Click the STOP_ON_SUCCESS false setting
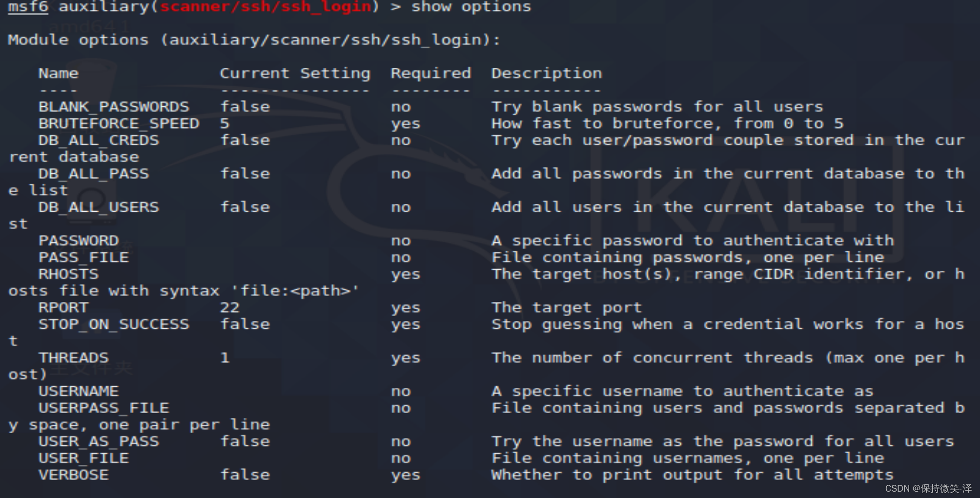This screenshot has width=980, height=498. click(x=245, y=324)
